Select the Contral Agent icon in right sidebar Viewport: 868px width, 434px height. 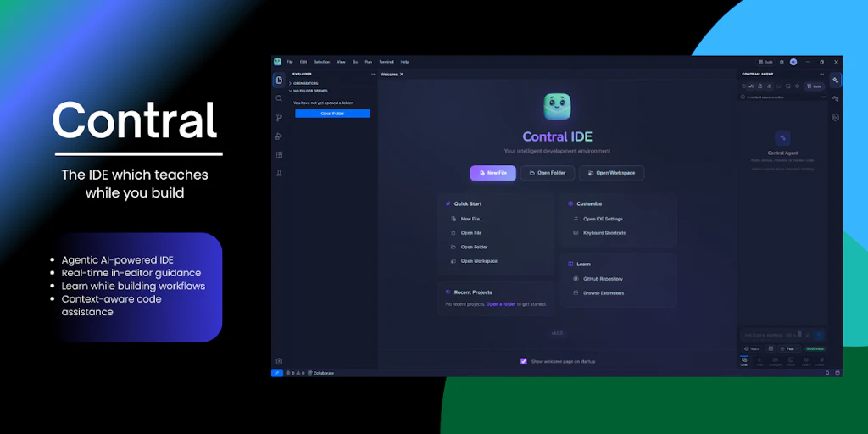pos(835,81)
